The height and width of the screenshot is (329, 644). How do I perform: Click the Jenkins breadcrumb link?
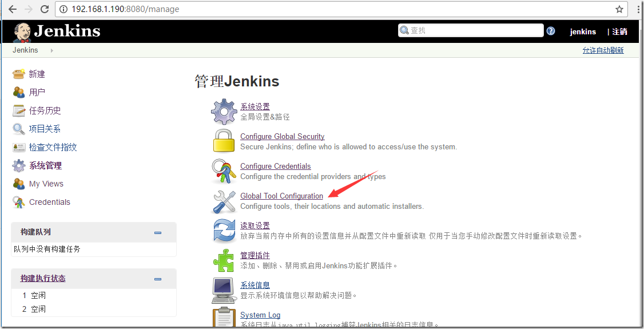[25, 50]
